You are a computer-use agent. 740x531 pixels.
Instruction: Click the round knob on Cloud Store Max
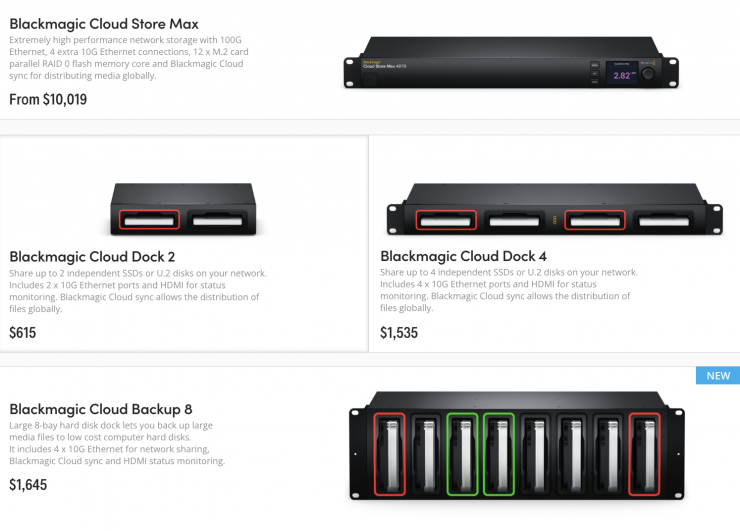(x=649, y=74)
